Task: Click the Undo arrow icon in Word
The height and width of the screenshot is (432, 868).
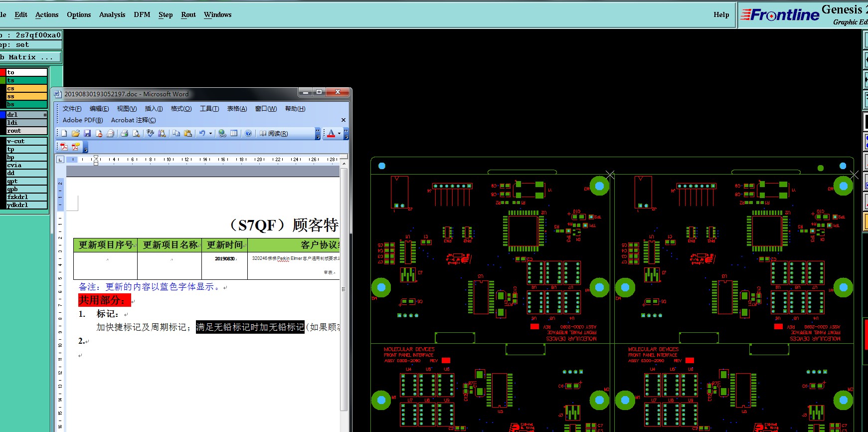Action: click(x=202, y=133)
